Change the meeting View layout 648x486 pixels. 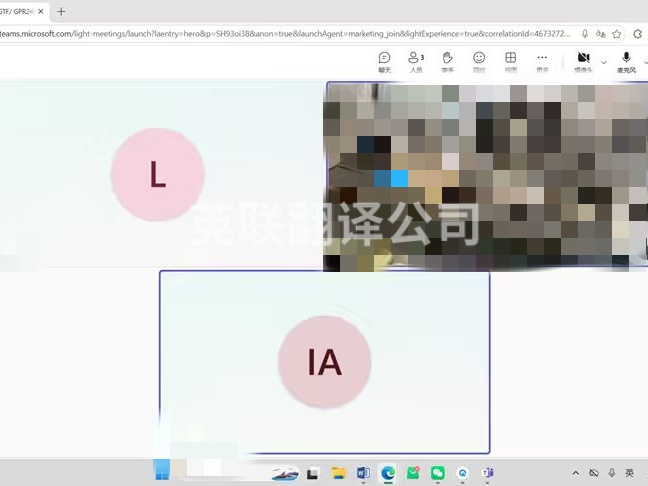pos(511,62)
